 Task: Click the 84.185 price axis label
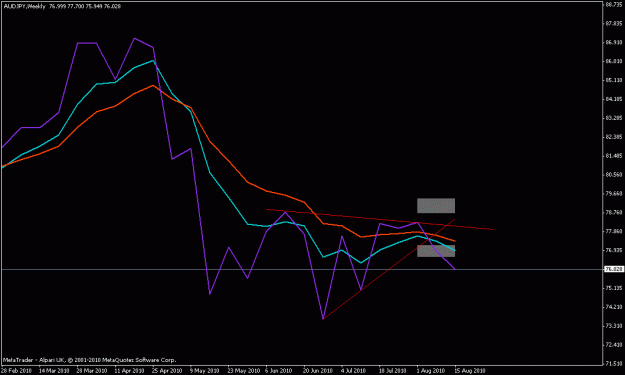614,99
